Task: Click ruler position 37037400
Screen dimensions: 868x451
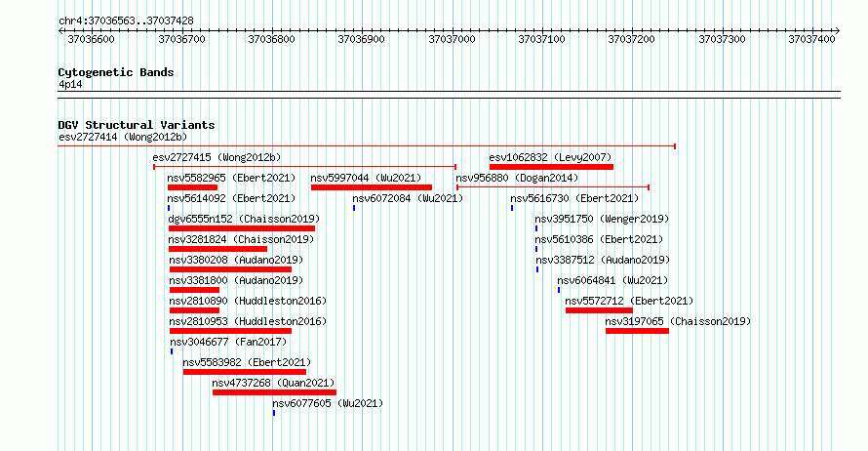Action: tap(812, 39)
